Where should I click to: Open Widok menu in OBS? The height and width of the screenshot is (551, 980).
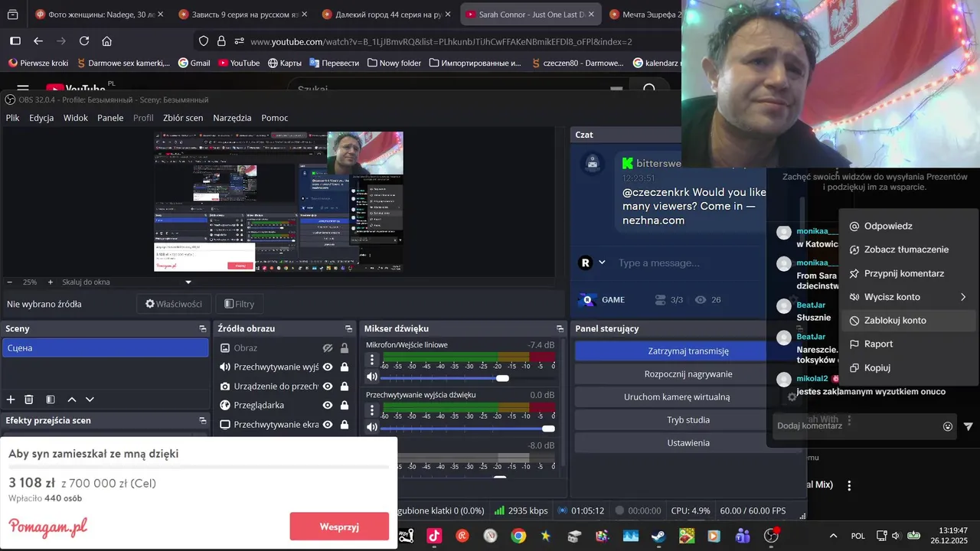pyautogui.click(x=76, y=118)
